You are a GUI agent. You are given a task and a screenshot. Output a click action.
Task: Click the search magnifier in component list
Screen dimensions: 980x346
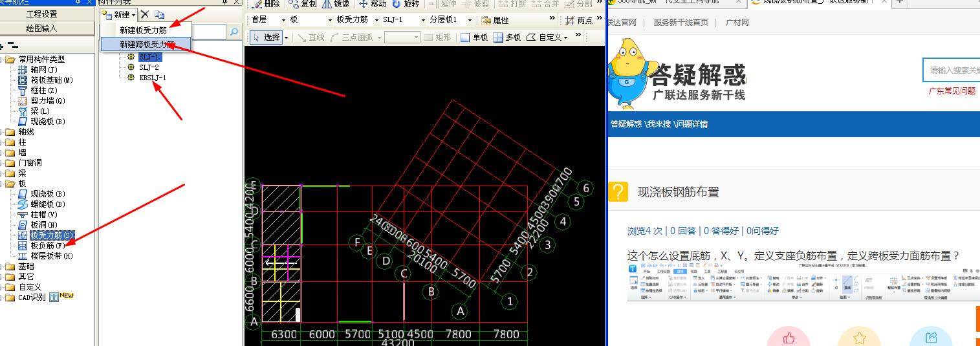pyautogui.click(x=234, y=32)
